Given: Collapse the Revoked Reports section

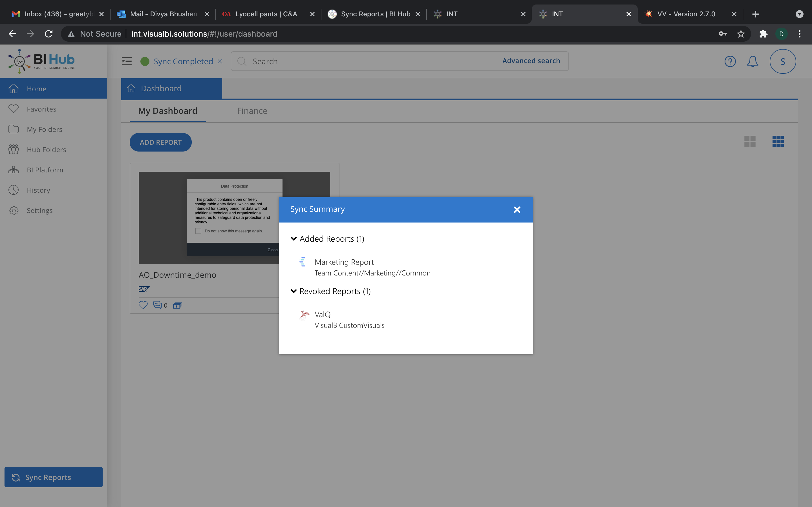Looking at the screenshot, I should tap(293, 291).
